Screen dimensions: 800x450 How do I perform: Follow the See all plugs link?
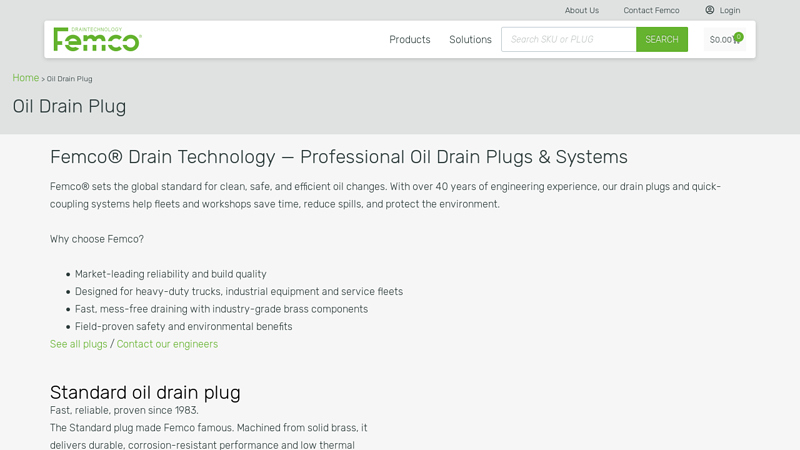point(79,344)
